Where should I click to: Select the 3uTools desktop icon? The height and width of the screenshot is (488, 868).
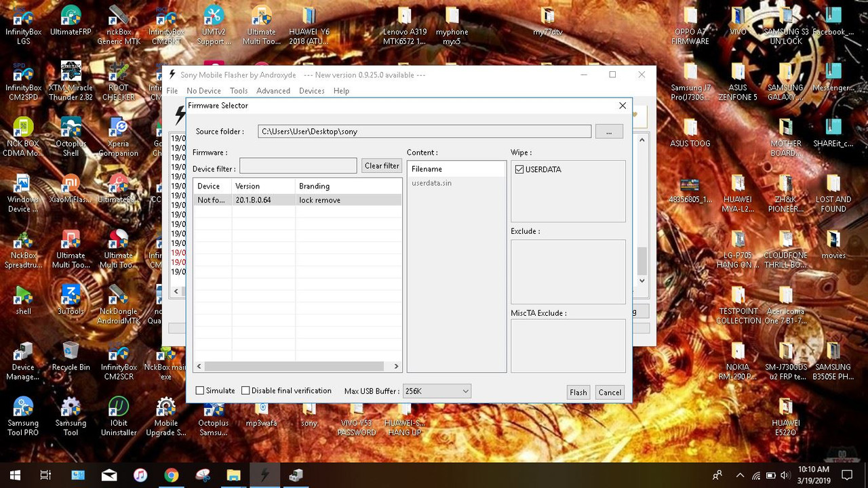coord(71,299)
